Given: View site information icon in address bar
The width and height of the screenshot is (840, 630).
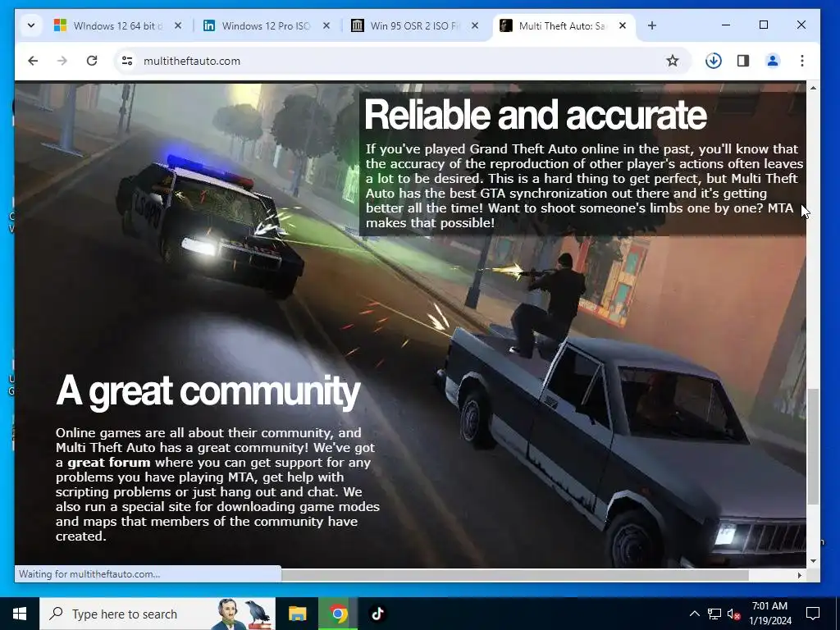Looking at the screenshot, I should coord(127,61).
